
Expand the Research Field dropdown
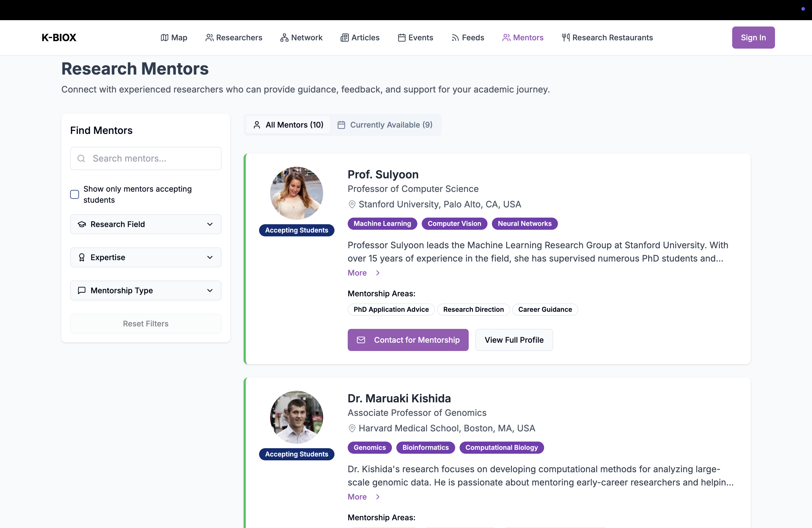[x=146, y=224]
